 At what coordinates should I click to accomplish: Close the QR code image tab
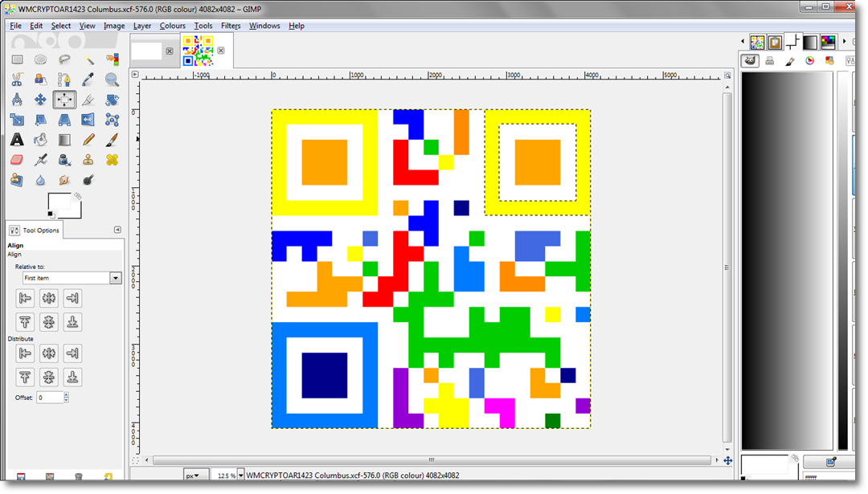pyautogui.click(x=221, y=51)
